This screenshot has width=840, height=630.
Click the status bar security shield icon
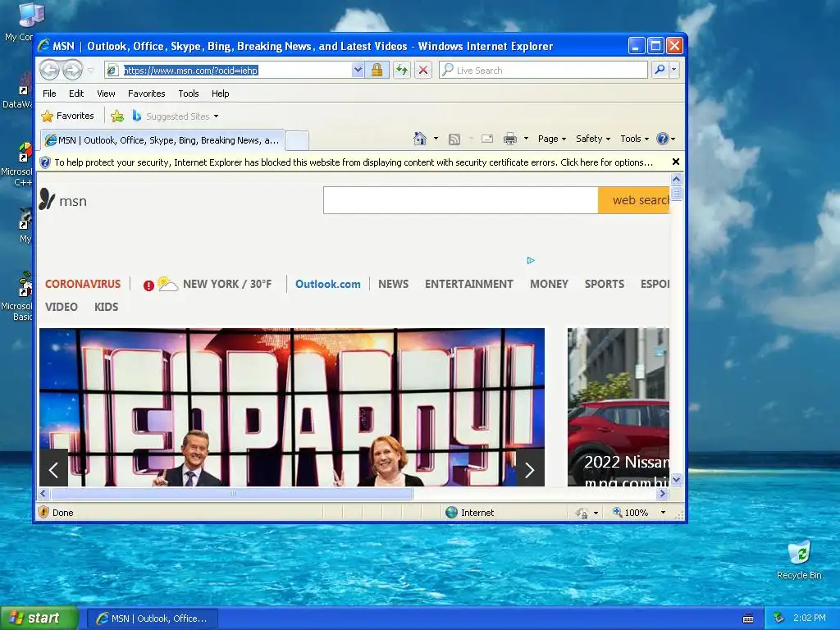point(44,512)
